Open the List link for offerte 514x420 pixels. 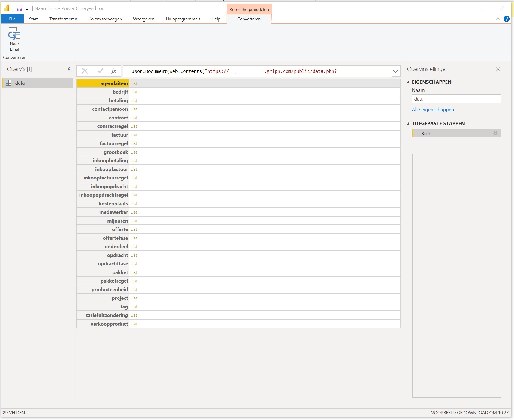point(134,229)
